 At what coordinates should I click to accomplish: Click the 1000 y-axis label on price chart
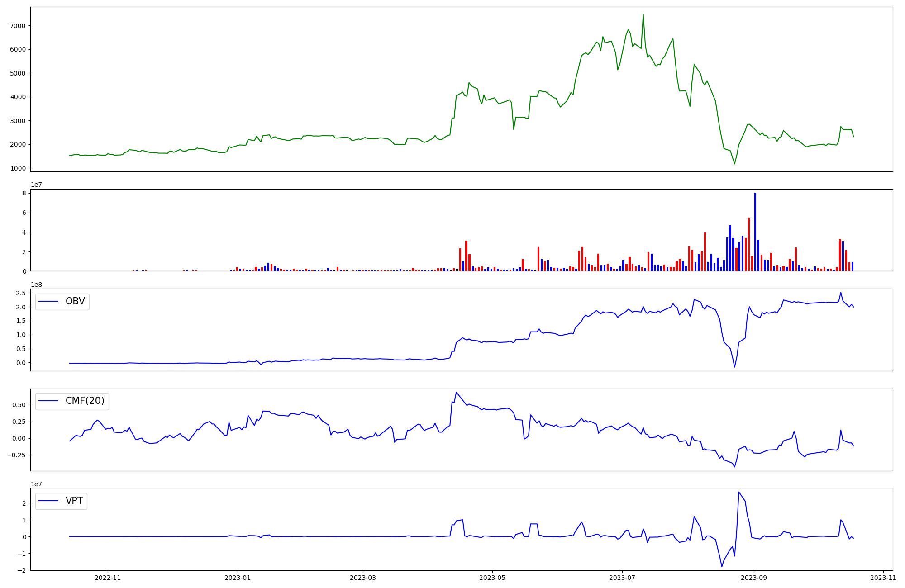[17, 168]
